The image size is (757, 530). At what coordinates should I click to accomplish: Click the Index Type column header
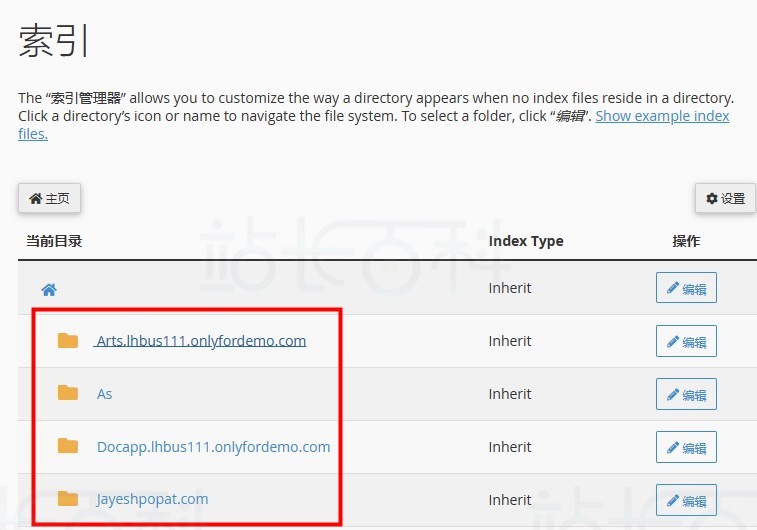pos(526,241)
